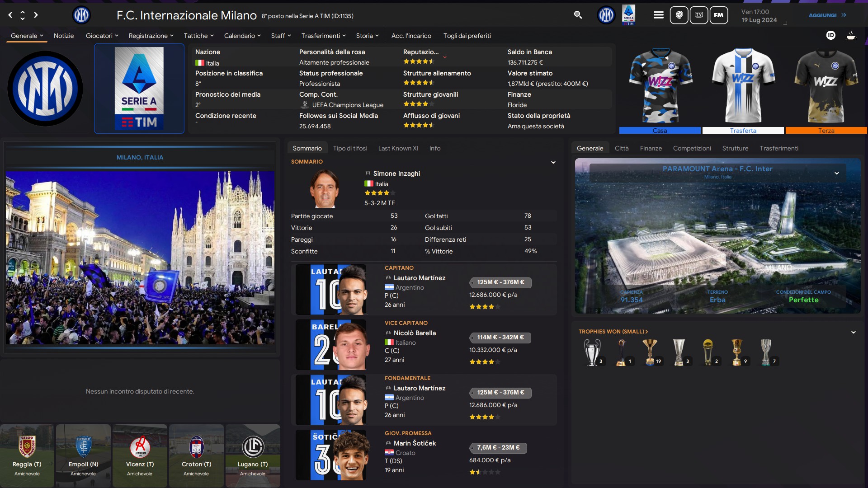Click Togli dai preferiti link

pos(467,36)
